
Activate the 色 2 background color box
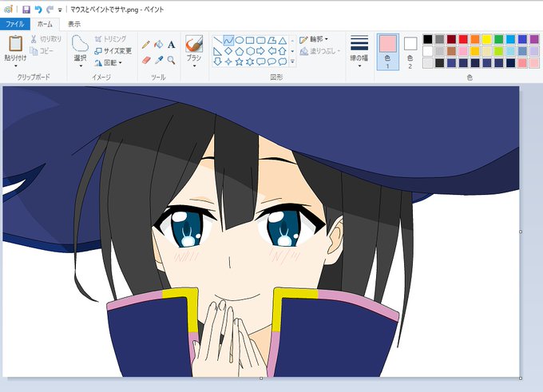click(x=410, y=52)
